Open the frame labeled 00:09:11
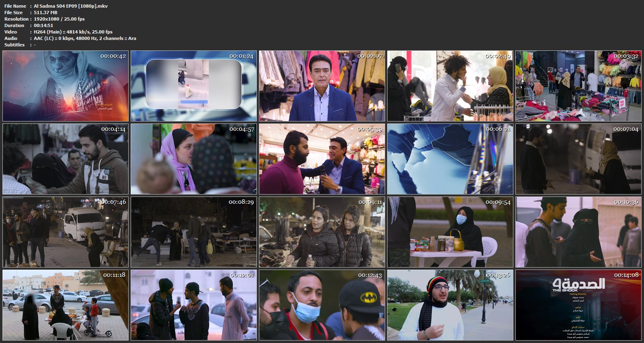 pyautogui.click(x=322, y=232)
